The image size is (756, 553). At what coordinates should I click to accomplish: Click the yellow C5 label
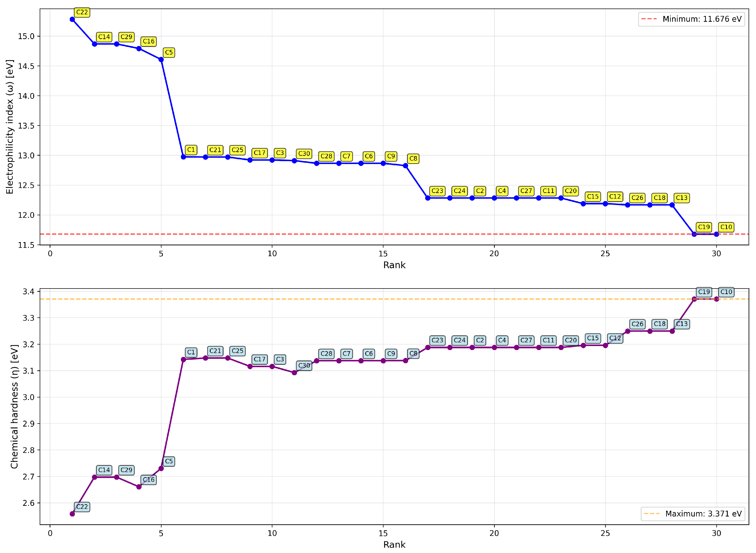coord(169,52)
